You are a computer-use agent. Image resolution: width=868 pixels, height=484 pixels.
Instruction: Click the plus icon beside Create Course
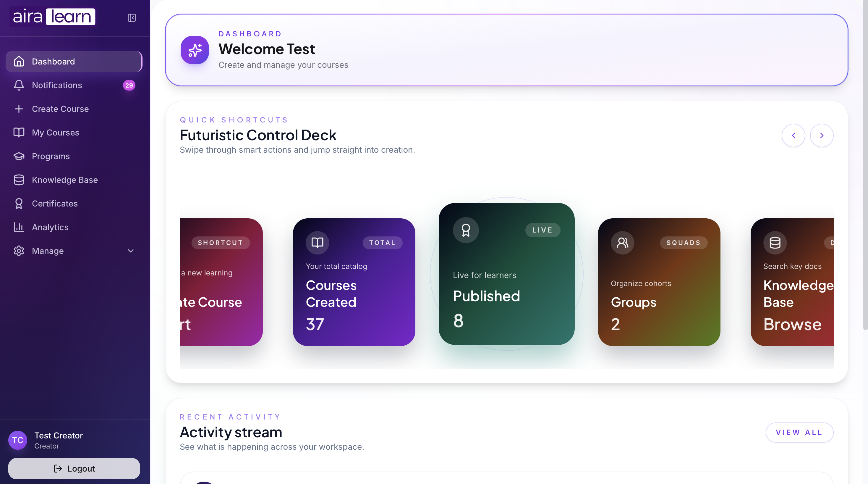pyautogui.click(x=19, y=109)
